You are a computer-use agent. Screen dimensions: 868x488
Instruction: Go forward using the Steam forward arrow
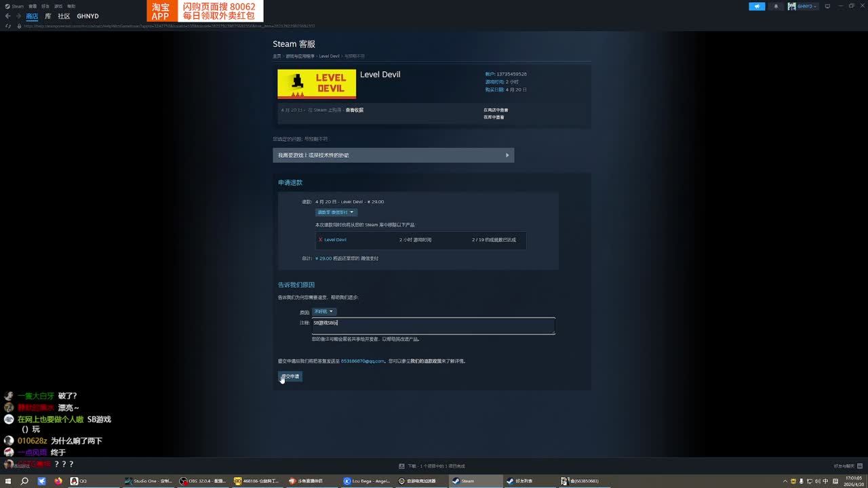coord(18,16)
